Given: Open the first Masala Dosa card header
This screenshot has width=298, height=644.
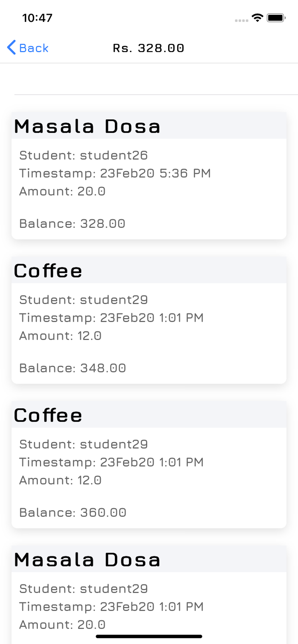Looking at the screenshot, I should point(149,126).
